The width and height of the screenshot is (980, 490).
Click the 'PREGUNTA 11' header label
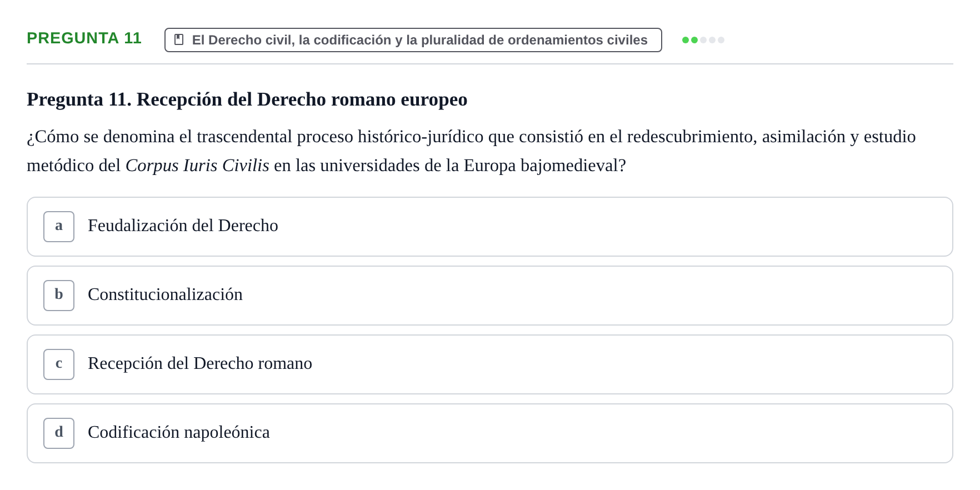pyautogui.click(x=84, y=38)
